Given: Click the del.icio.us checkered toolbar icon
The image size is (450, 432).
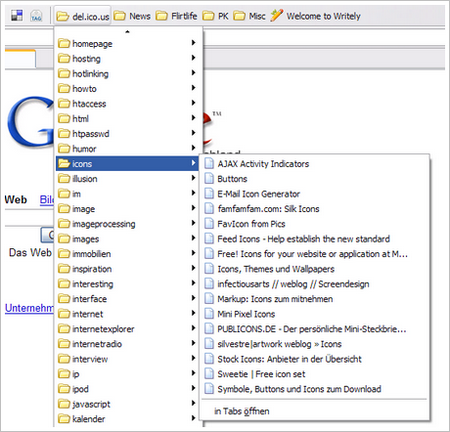Looking at the screenshot, I should [x=17, y=15].
